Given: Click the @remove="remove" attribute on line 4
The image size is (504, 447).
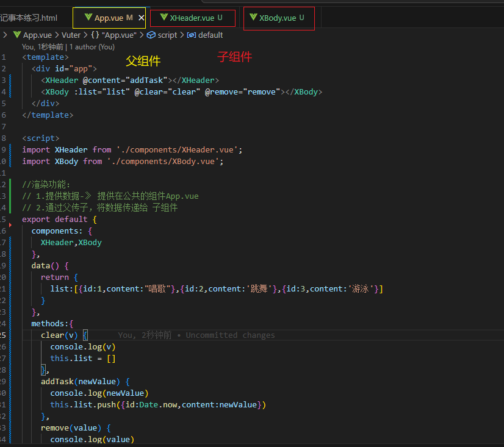Looking at the screenshot, I should coord(242,92).
